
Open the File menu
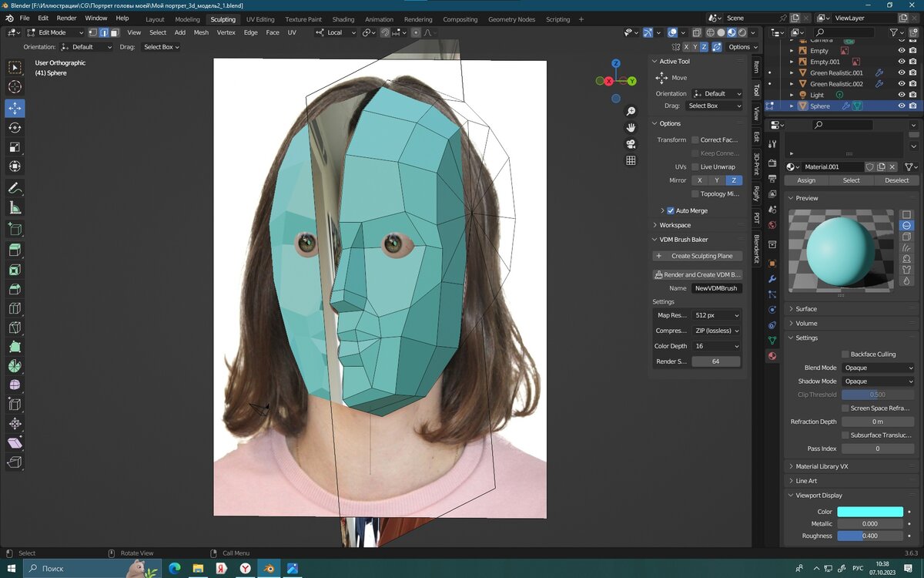coord(25,18)
